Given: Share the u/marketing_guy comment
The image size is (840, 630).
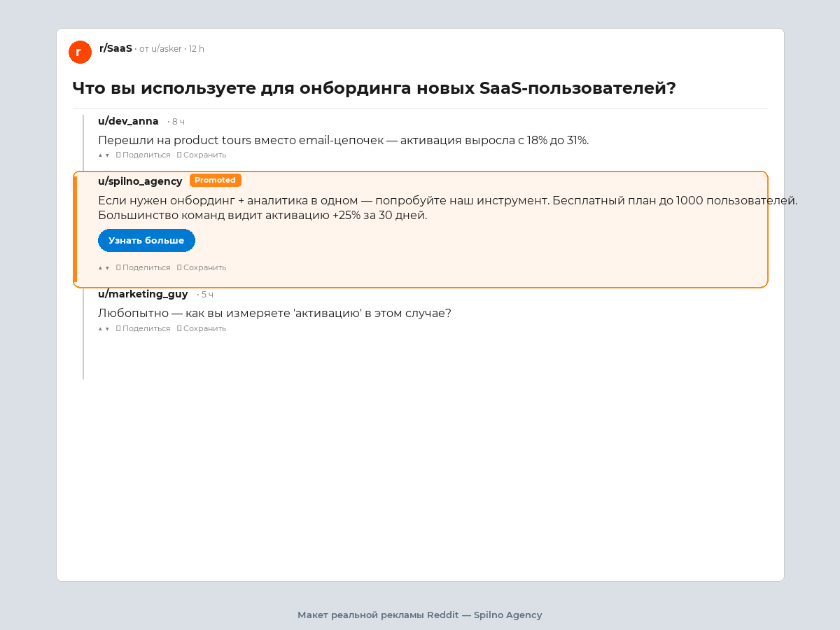Looking at the screenshot, I should pos(143,328).
